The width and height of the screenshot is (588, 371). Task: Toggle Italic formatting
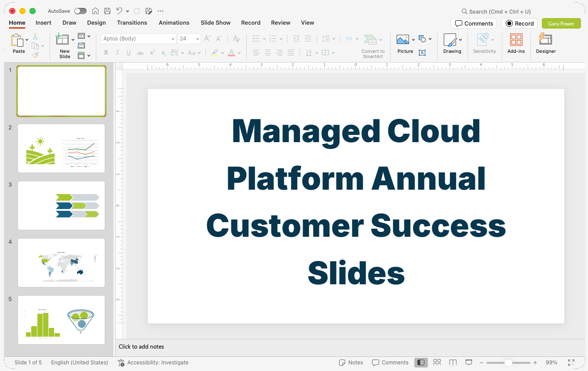point(117,53)
